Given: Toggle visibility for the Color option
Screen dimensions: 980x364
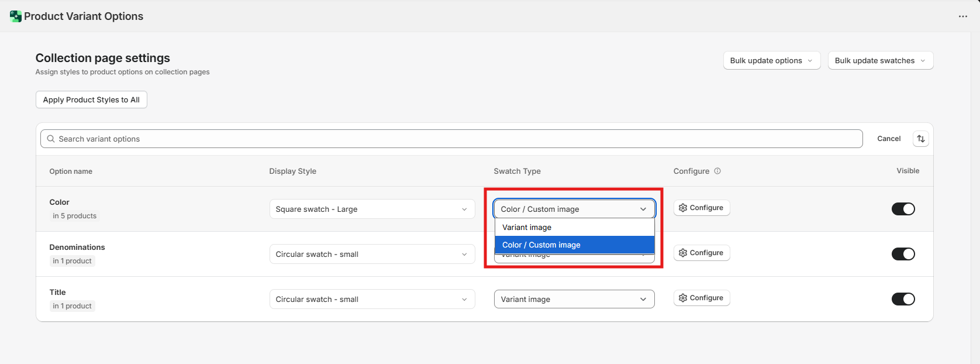Looking at the screenshot, I should tap(903, 209).
